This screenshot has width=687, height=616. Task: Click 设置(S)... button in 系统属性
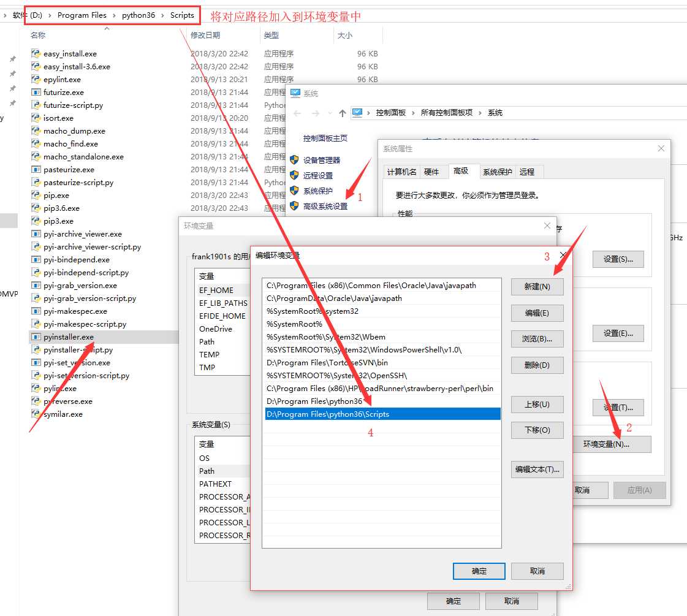[618, 259]
